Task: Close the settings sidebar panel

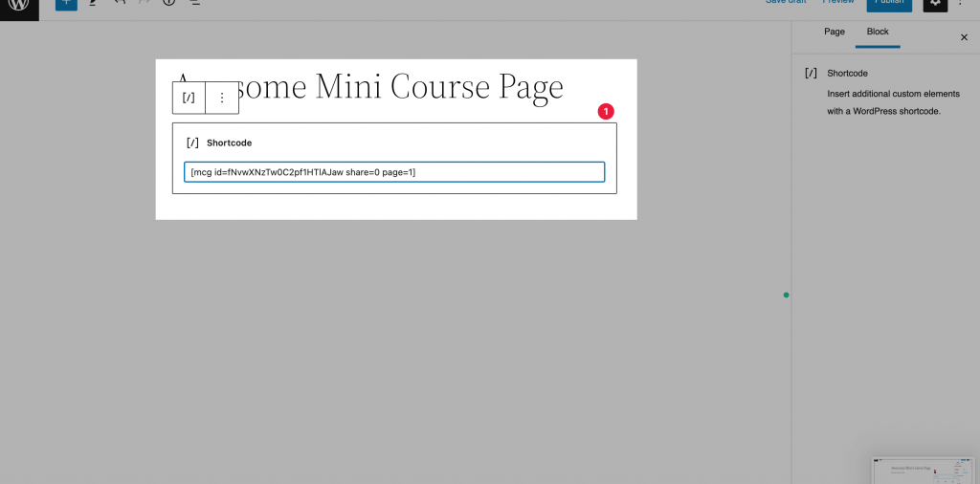Action: [x=964, y=37]
